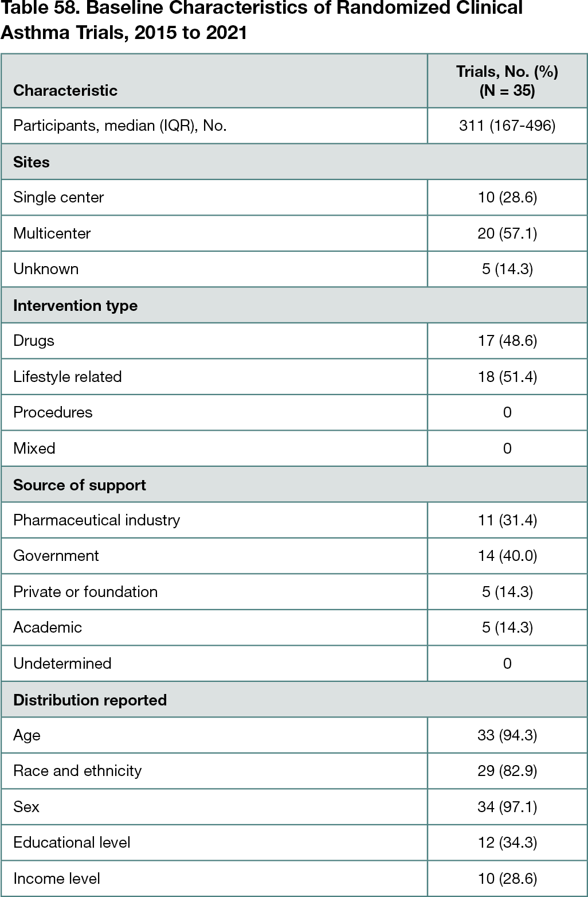
Task: Click the Lifestyle related row label
Action: pyautogui.click(x=68, y=377)
